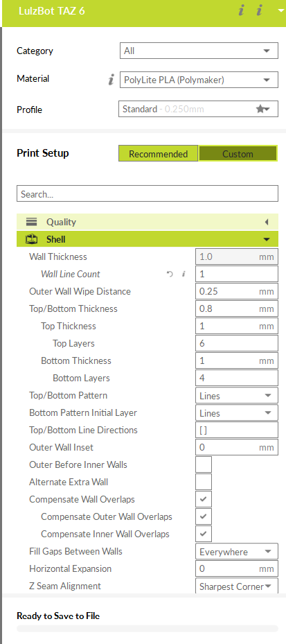Open the Category dropdown
The width and height of the screenshot is (286, 644).
(x=199, y=51)
